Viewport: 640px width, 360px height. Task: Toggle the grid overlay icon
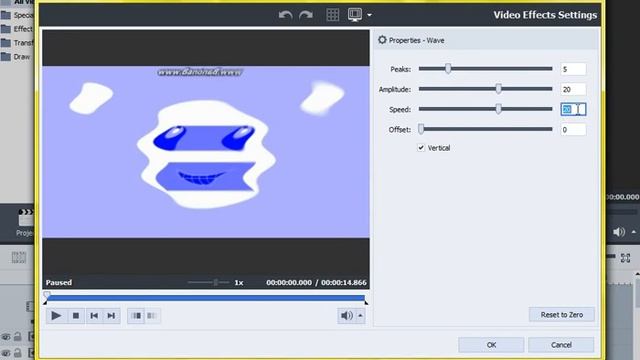coord(333,15)
